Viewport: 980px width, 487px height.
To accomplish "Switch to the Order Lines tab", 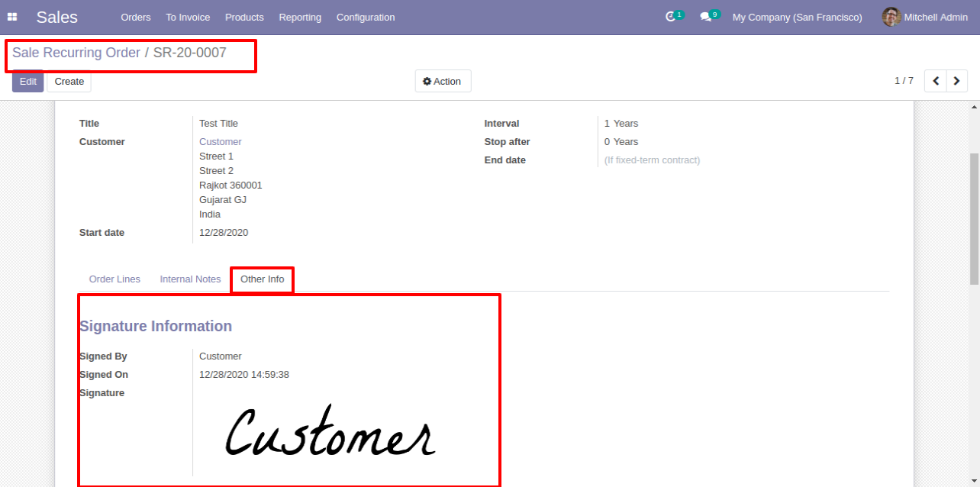I will pos(114,279).
